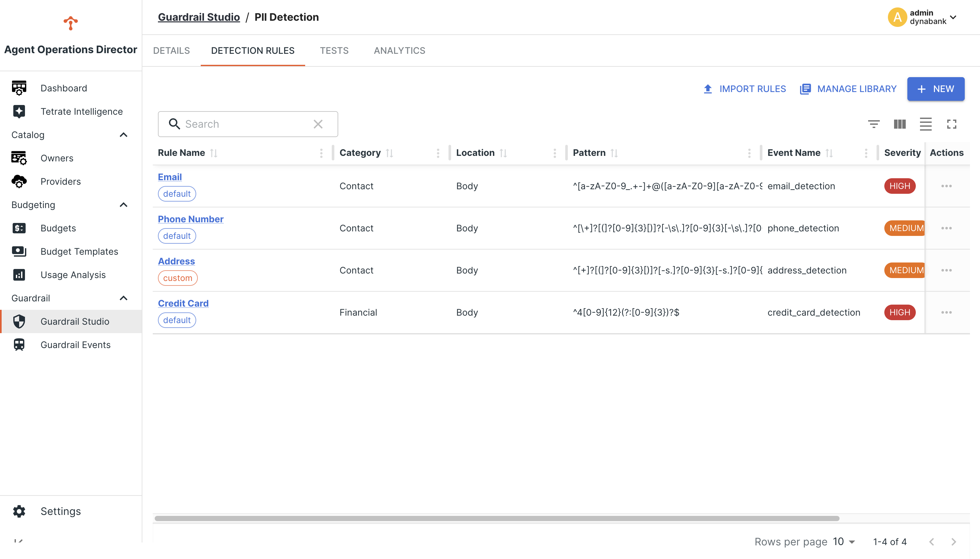
Task: Collapse the sidebar navigation
Action: coord(18,541)
